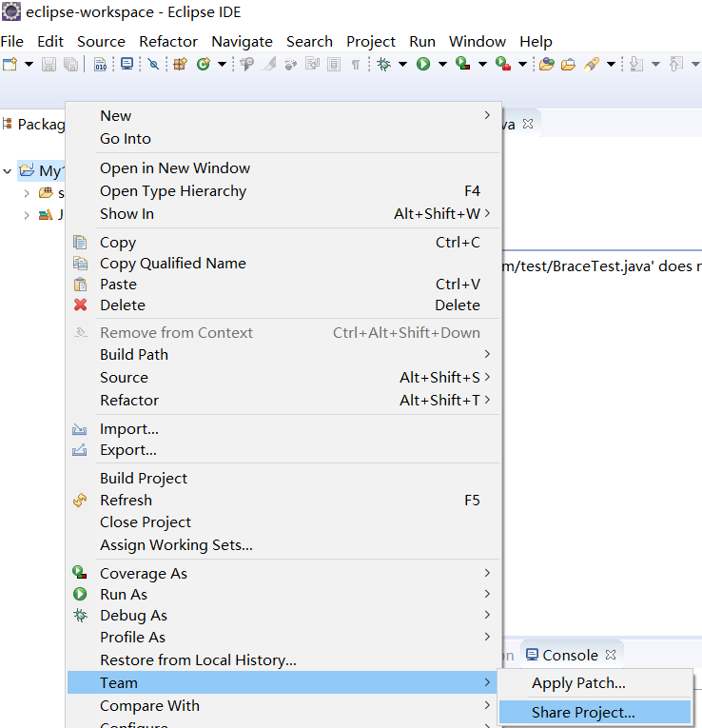Image resolution: width=702 pixels, height=728 pixels.
Task: Choose Assign Working Sets...
Action: (x=284, y=544)
